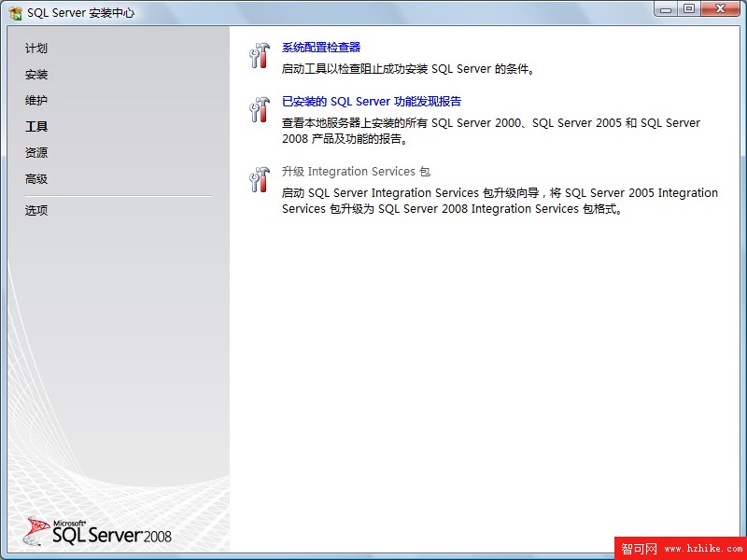
Task: Click the SQL Server 安装中心 title bar icon
Action: click(16, 13)
